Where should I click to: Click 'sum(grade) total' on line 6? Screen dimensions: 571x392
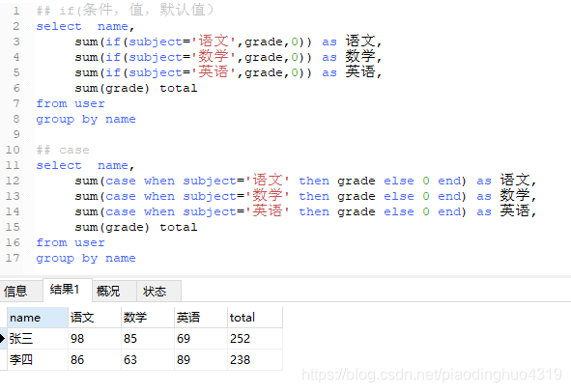pos(136,89)
